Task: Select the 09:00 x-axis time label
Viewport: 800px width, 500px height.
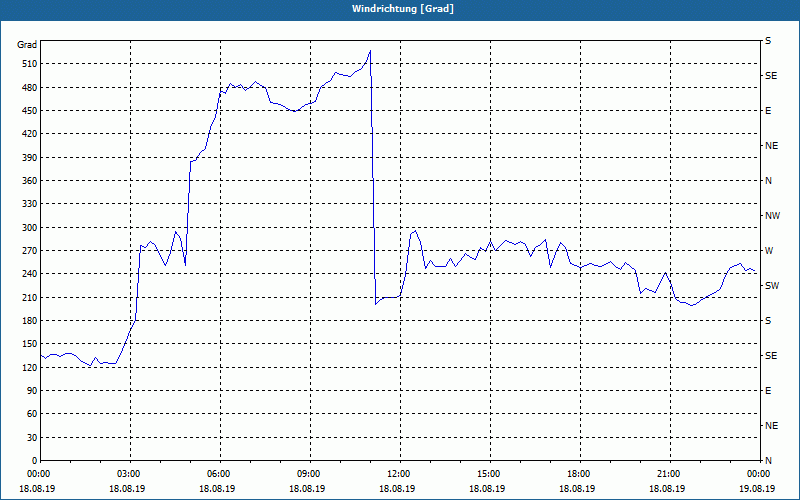Action: (x=310, y=473)
